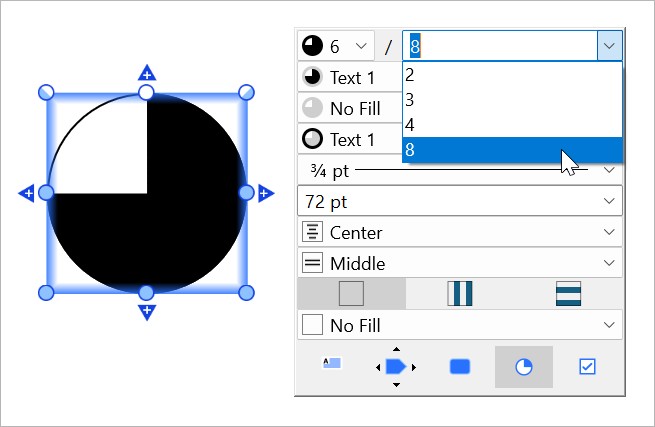Screen dimensions: 655x427
Task: Choose 2 from the denominator list
Action: pos(410,74)
